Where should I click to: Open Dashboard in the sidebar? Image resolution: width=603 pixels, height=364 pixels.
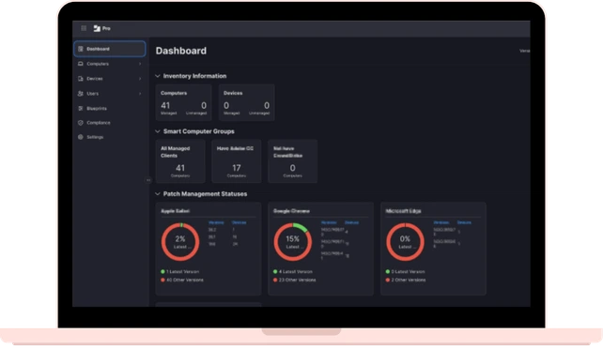pyautogui.click(x=110, y=49)
